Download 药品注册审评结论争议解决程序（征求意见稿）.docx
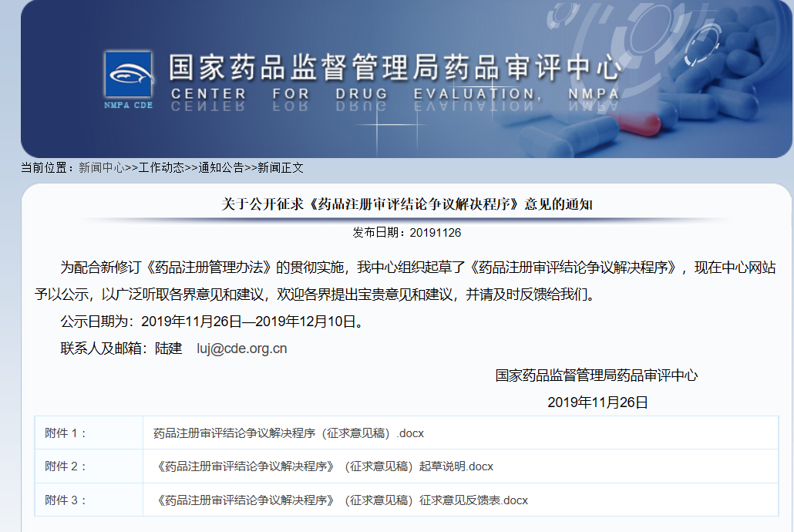 click(288, 433)
